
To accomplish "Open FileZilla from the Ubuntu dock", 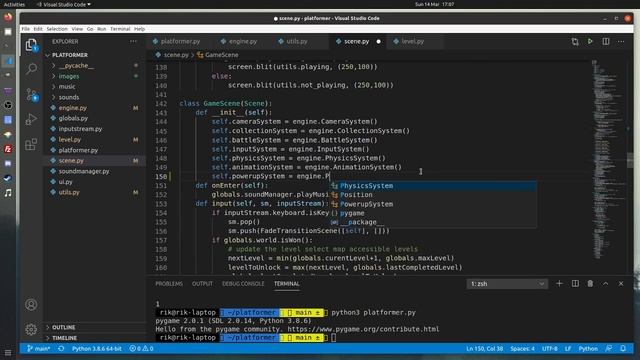I will click(x=8, y=149).
